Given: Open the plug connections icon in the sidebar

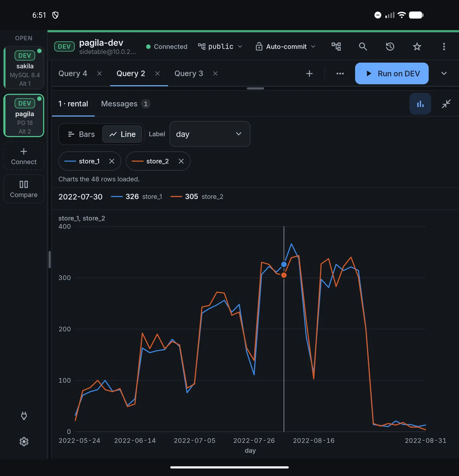Looking at the screenshot, I should click(x=24, y=416).
